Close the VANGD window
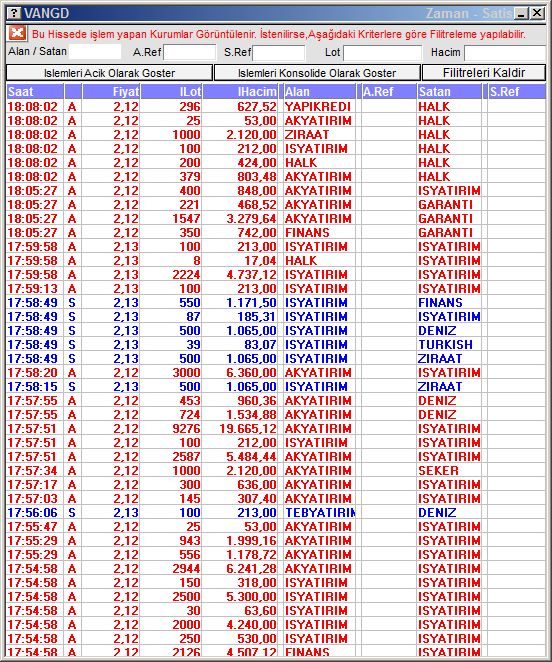This screenshot has width=552, height=662. [537, 13]
